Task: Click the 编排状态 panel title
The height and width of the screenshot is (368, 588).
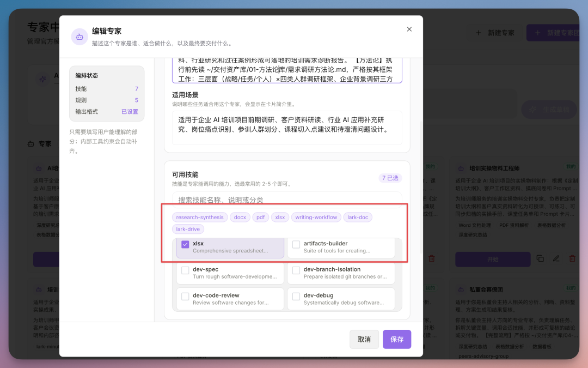Action: (x=87, y=75)
